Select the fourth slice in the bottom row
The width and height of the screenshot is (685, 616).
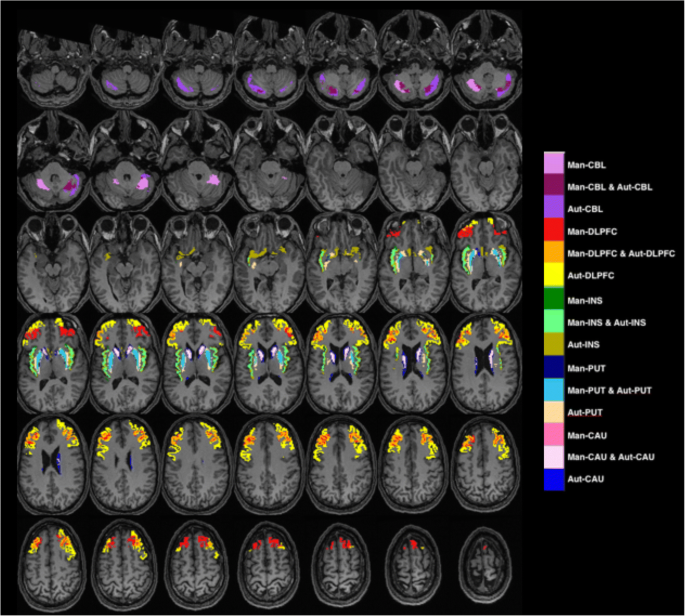pyautogui.click(x=270, y=564)
